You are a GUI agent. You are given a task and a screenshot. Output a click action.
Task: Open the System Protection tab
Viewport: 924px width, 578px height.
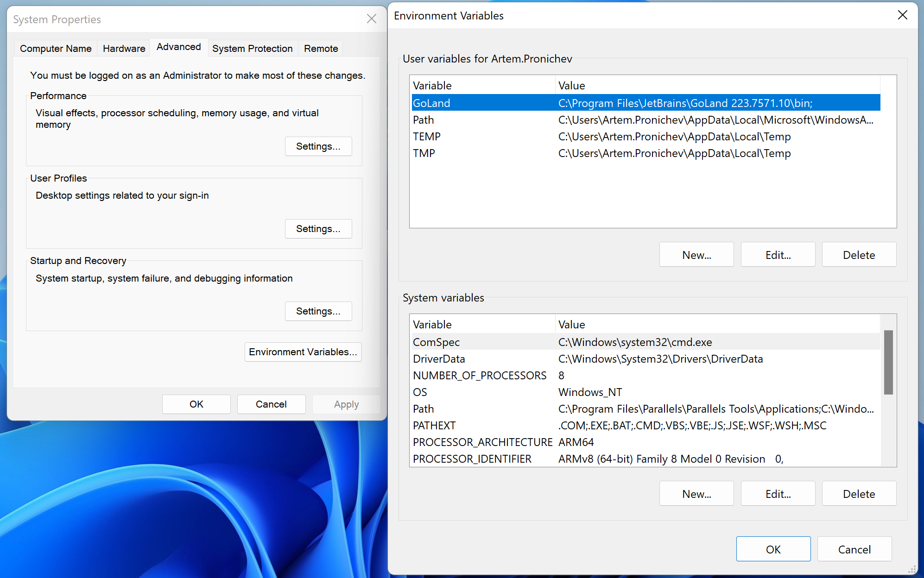click(253, 48)
